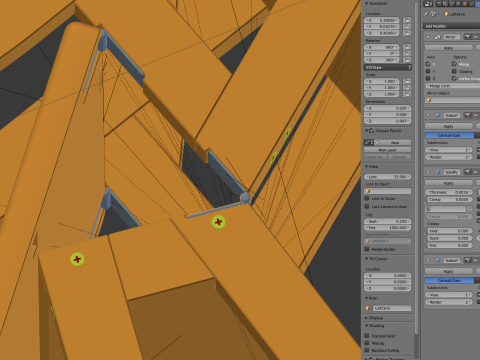
Task: Lock the Scale Z value
Action: tap(407, 94)
